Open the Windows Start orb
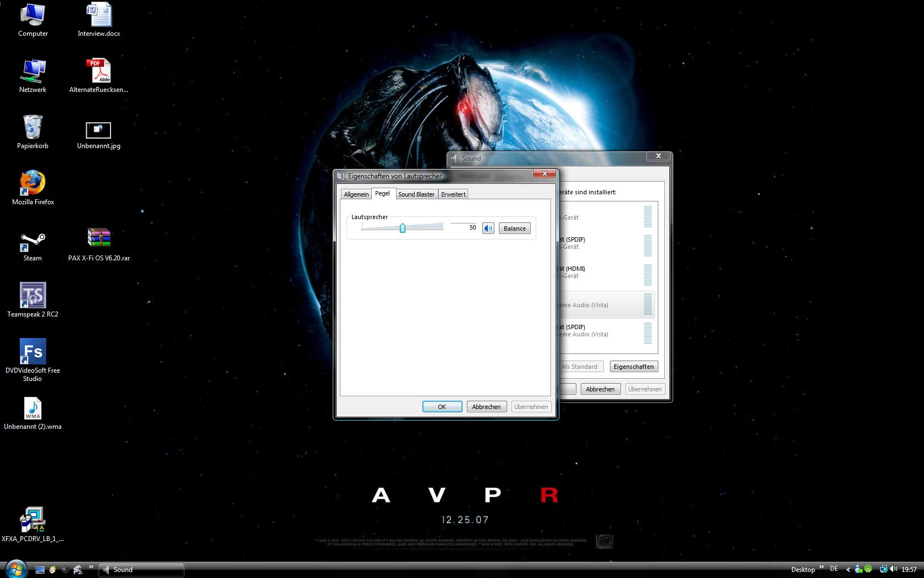This screenshot has width=924, height=578. [15, 569]
